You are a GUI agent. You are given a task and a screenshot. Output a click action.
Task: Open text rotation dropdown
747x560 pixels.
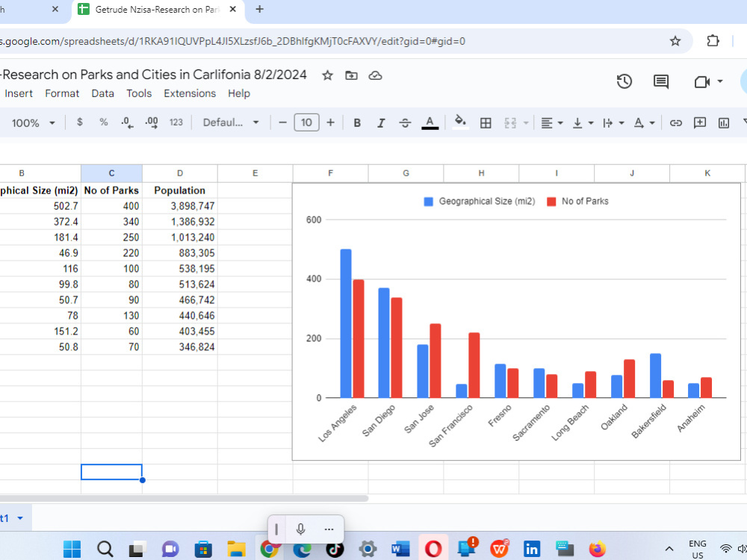pyautogui.click(x=644, y=123)
